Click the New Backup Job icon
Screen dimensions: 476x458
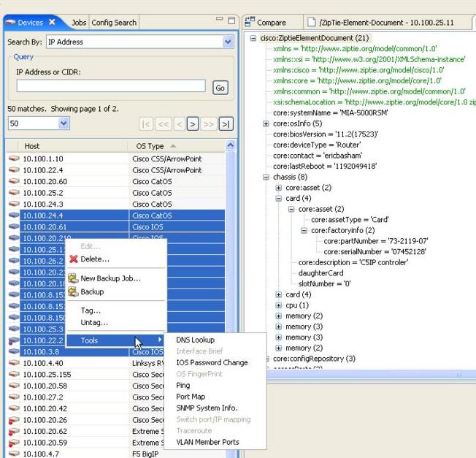[73, 278]
